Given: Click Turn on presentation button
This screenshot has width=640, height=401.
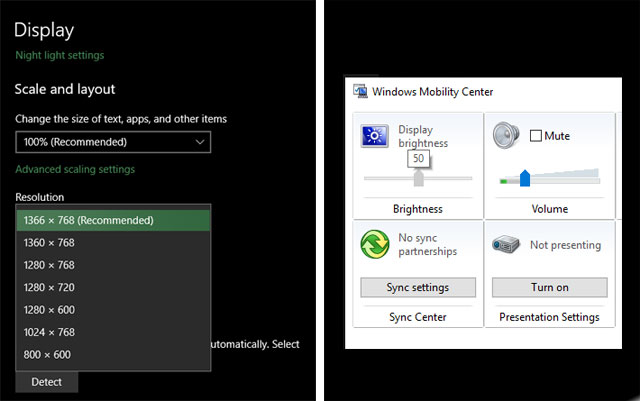Looking at the screenshot, I should pyautogui.click(x=549, y=287).
